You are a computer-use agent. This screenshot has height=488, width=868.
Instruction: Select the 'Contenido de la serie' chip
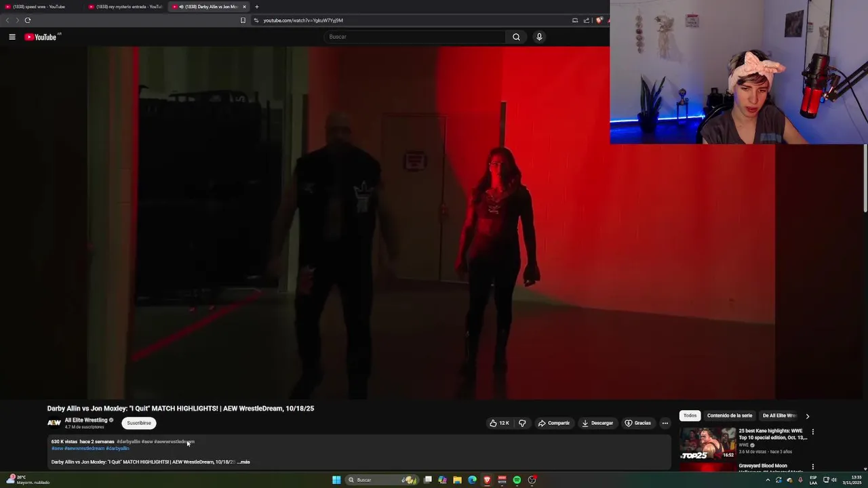pyautogui.click(x=730, y=415)
